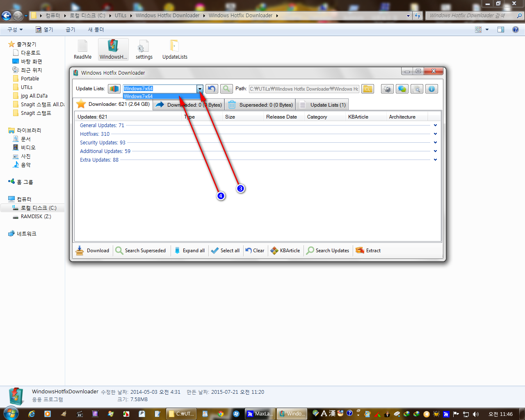This screenshot has width=525, height=420.
Task: Click the Explorer view mode icon
Action: (478, 30)
